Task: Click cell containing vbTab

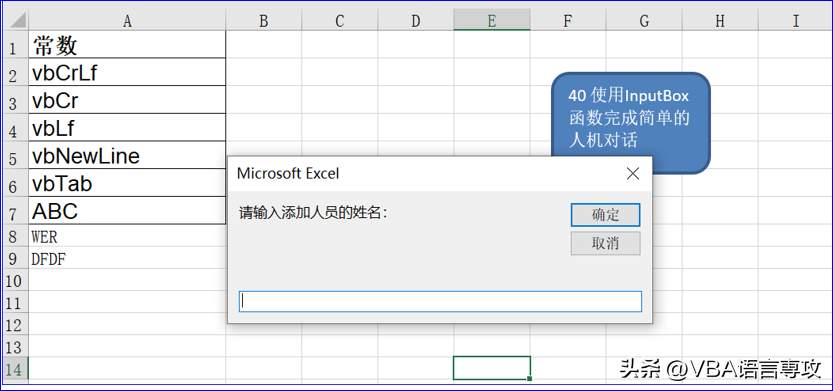Action: 127,183
